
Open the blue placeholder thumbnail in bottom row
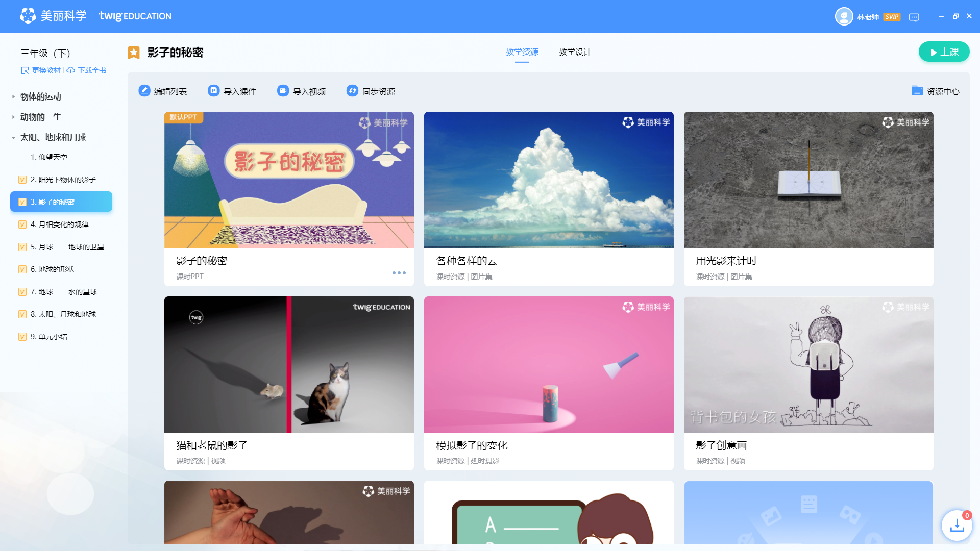[x=808, y=513]
